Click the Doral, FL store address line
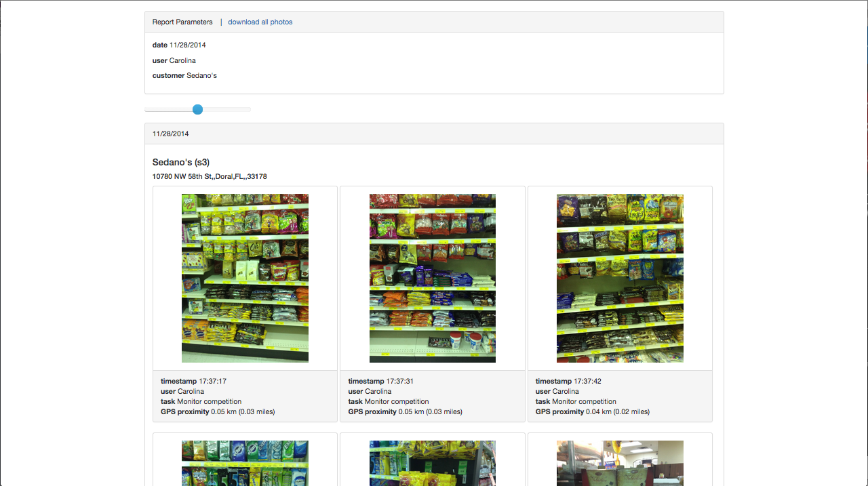The height and width of the screenshot is (486, 868). point(210,176)
